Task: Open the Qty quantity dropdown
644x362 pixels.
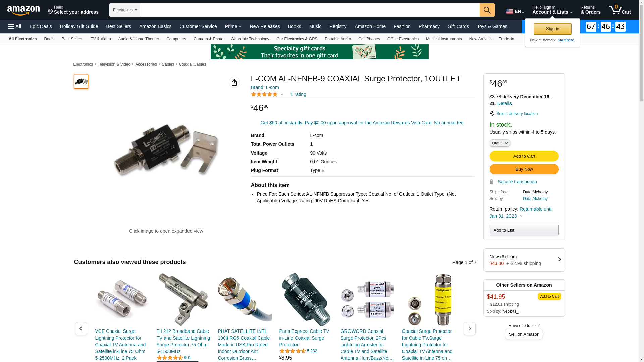Action: (x=500, y=143)
